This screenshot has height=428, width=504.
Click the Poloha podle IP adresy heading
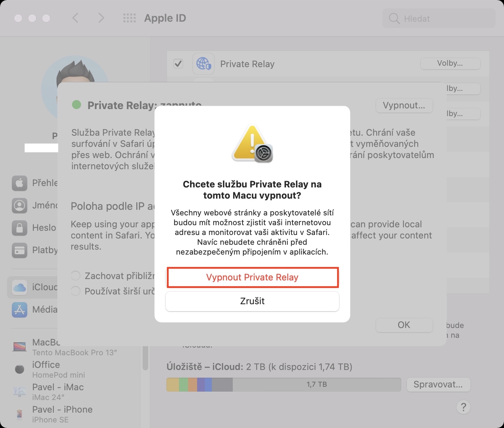tap(113, 206)
